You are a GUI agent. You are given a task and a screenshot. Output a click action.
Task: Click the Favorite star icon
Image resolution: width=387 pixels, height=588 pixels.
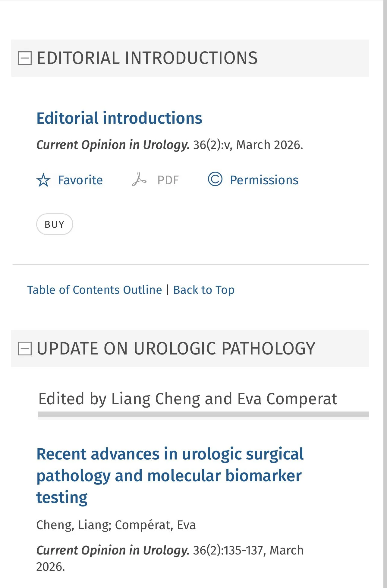pyautogui.click(x=43, y=180)
